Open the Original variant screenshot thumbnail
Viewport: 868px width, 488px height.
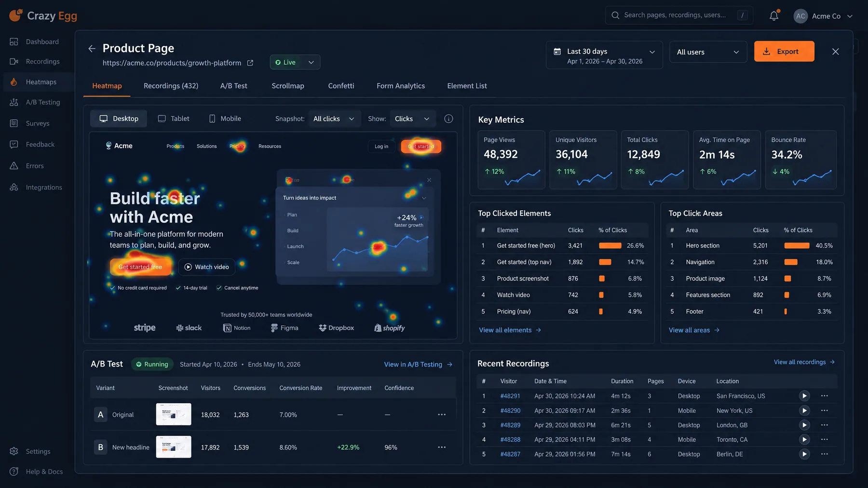pos(174,414)
